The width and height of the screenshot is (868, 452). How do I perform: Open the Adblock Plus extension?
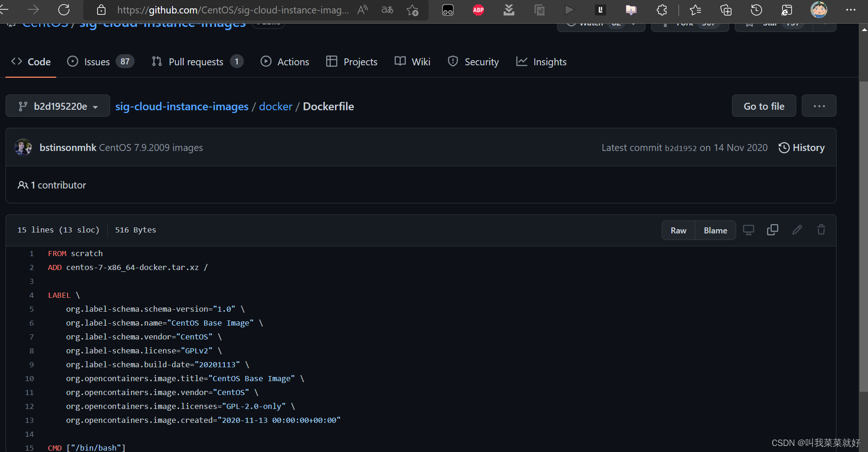pyautogui.click(x=478, y=10)
